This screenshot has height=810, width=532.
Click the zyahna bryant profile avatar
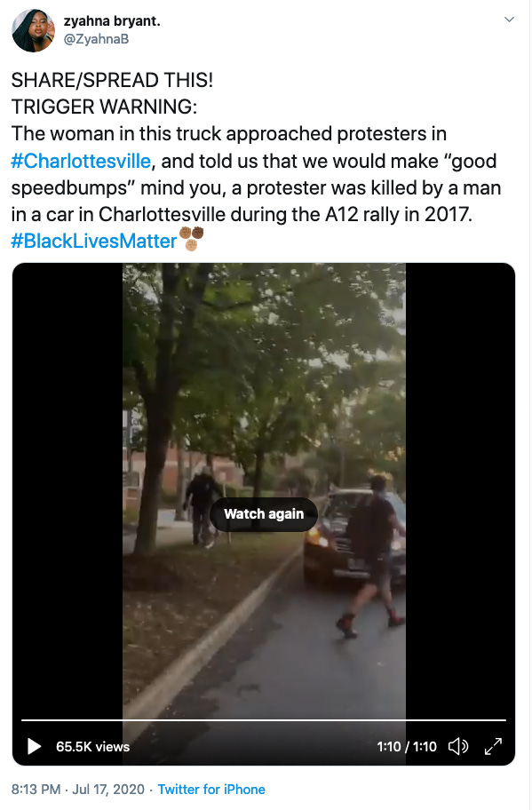coord(33,30)
